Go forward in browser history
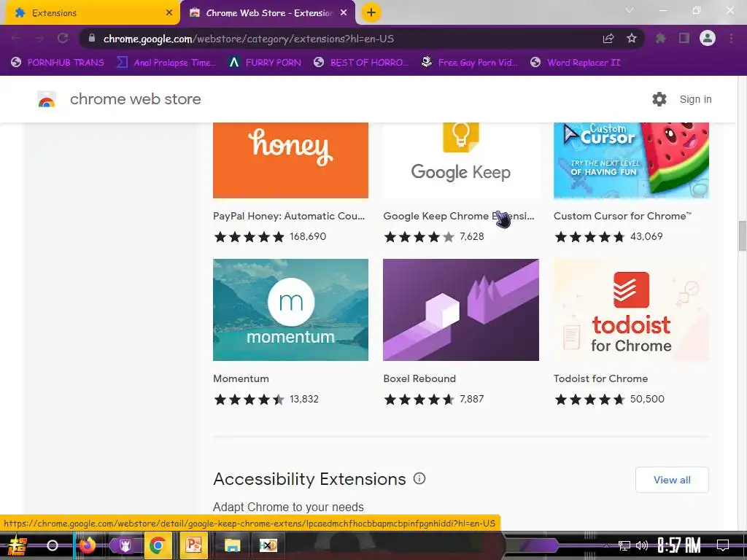Screen dimensions: 747x560 pos(39,39)
